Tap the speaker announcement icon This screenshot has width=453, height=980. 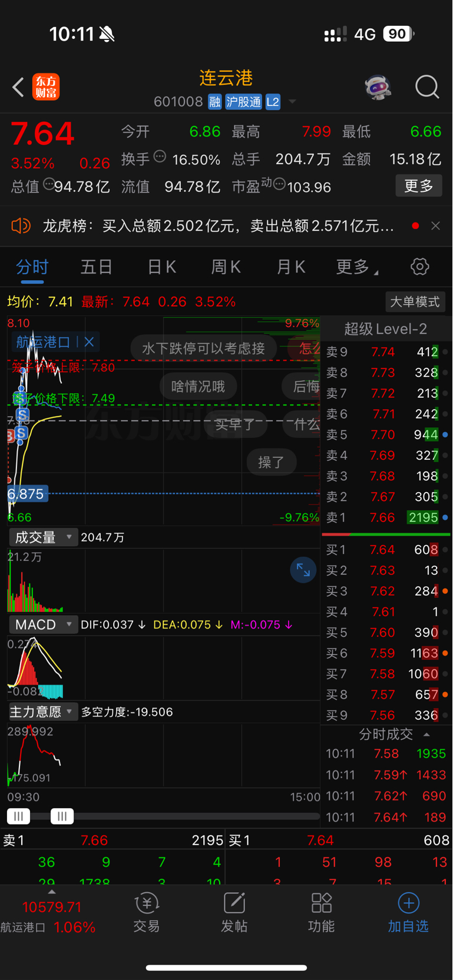[21, 225]
